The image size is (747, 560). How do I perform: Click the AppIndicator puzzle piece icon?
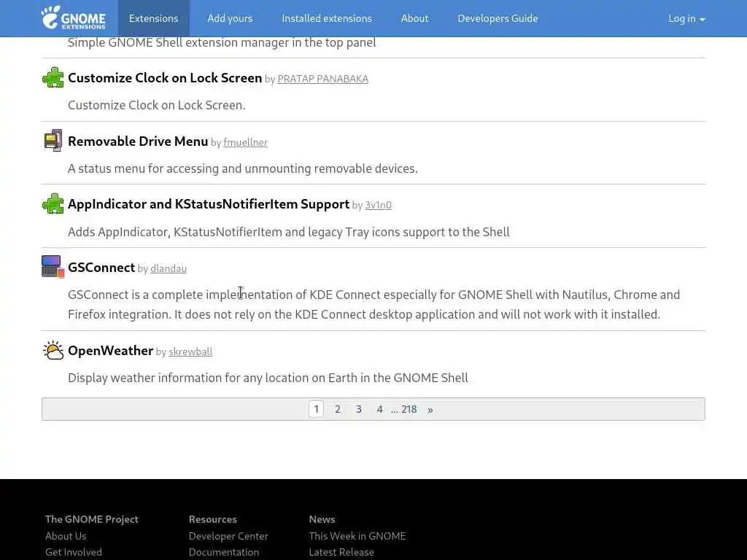(x=53, y=204)
